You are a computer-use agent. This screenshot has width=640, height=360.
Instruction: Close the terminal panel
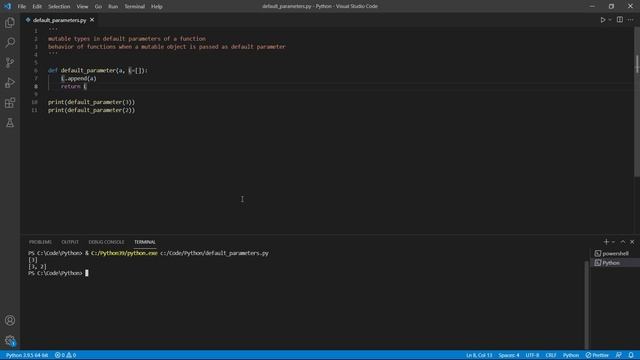632,242
